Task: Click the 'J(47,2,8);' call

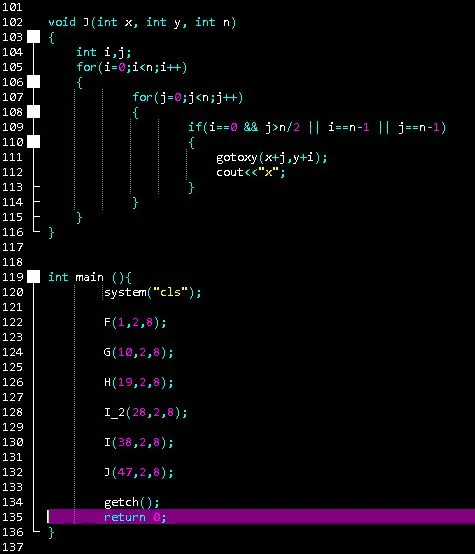Action: pos(139,473)
